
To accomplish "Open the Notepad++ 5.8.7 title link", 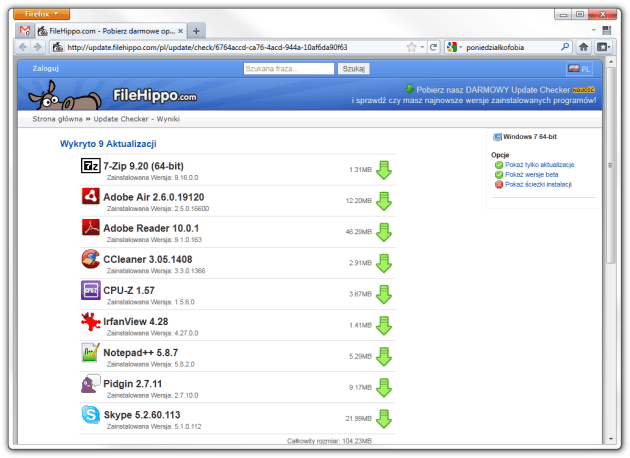I will coord(141,352).
